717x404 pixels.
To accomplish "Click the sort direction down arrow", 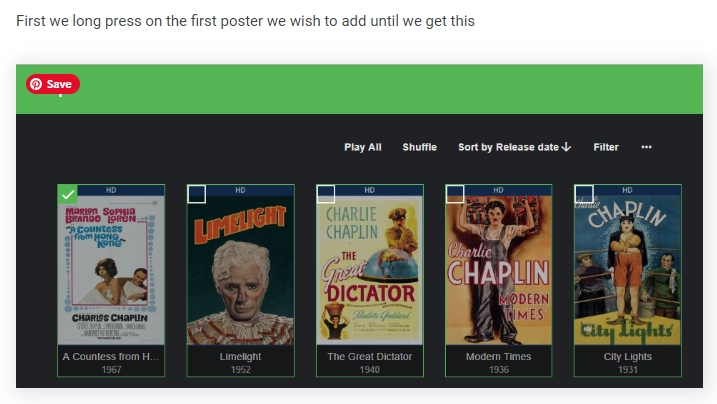I will point(566,147).
